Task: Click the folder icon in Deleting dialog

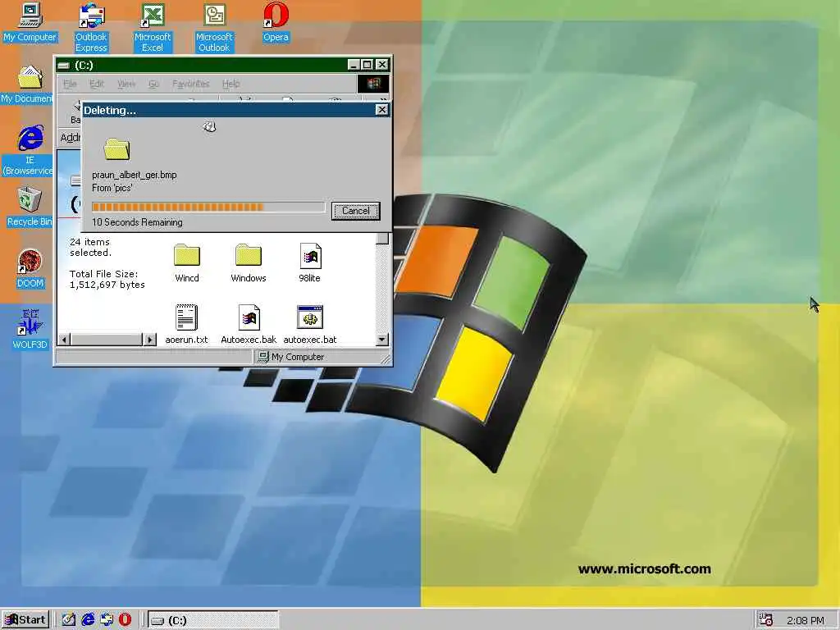Action: [116, 149]
